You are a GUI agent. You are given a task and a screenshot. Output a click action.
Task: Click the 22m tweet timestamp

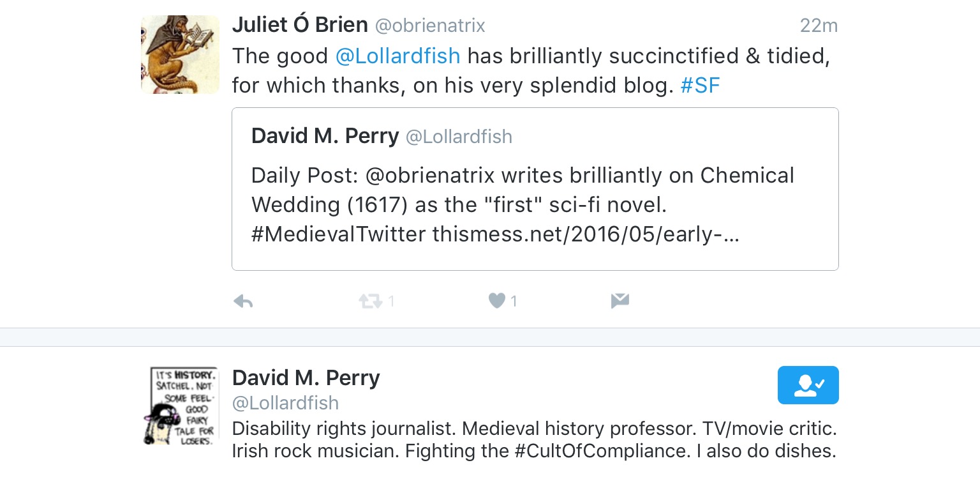pos(819,26)
